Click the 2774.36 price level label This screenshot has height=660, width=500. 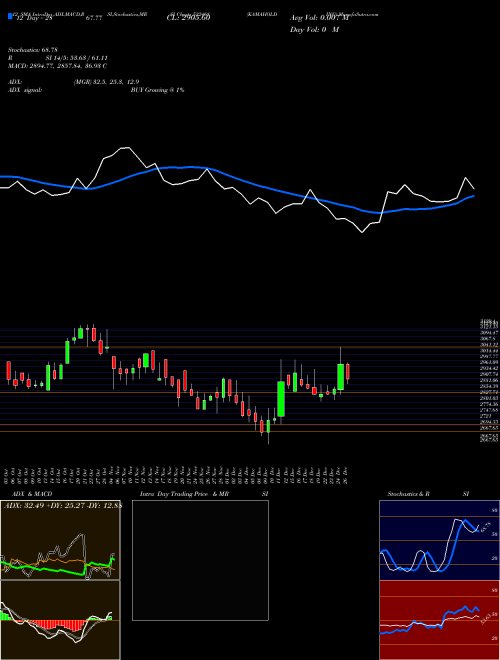489,404
